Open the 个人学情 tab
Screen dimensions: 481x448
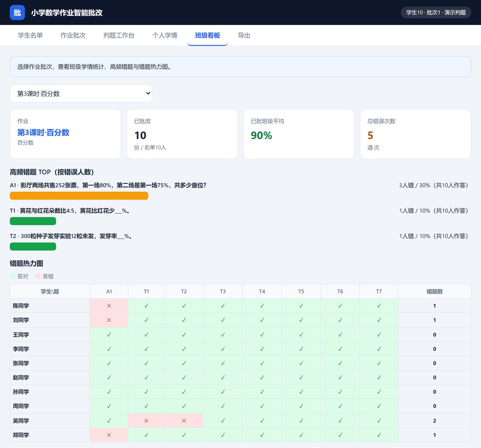coord(165,36)
